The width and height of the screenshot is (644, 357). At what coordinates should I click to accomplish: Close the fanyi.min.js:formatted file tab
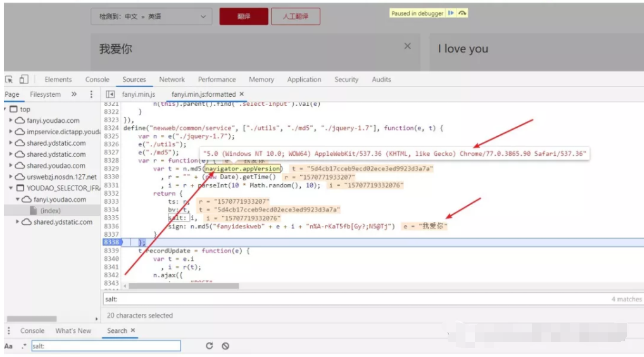pos(241,94)
